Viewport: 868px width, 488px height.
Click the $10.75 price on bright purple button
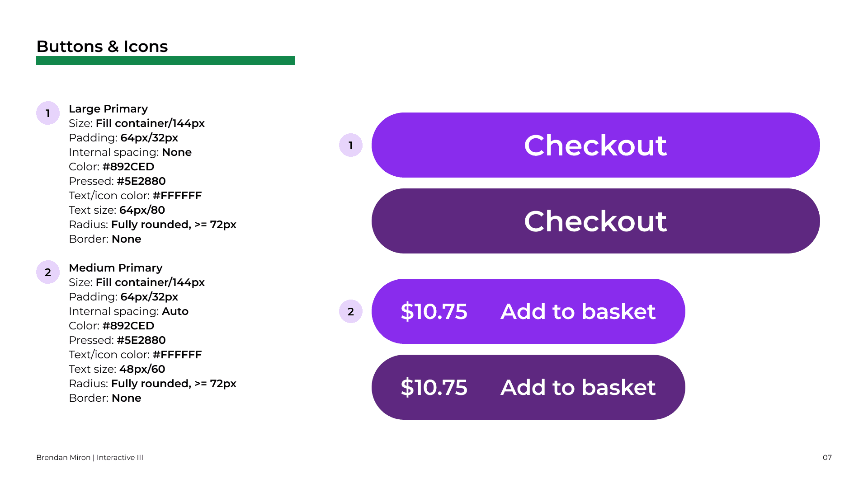(434, 311)
